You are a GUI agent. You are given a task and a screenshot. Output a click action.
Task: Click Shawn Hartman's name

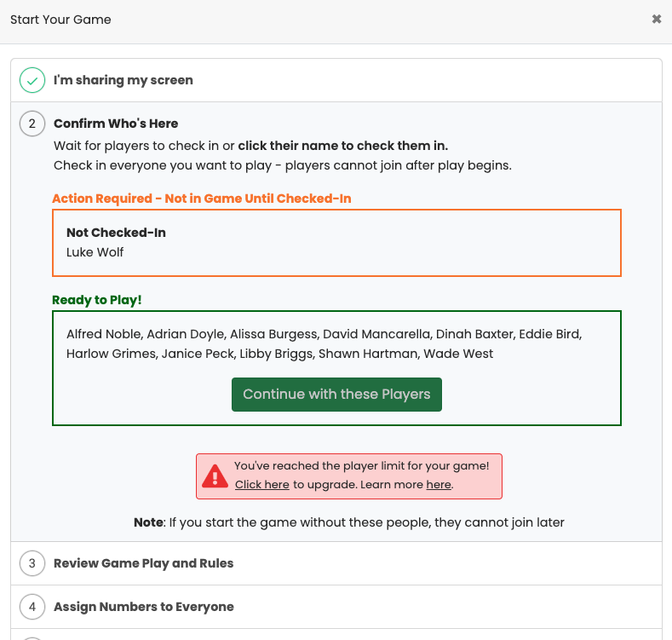click(368, 354)
